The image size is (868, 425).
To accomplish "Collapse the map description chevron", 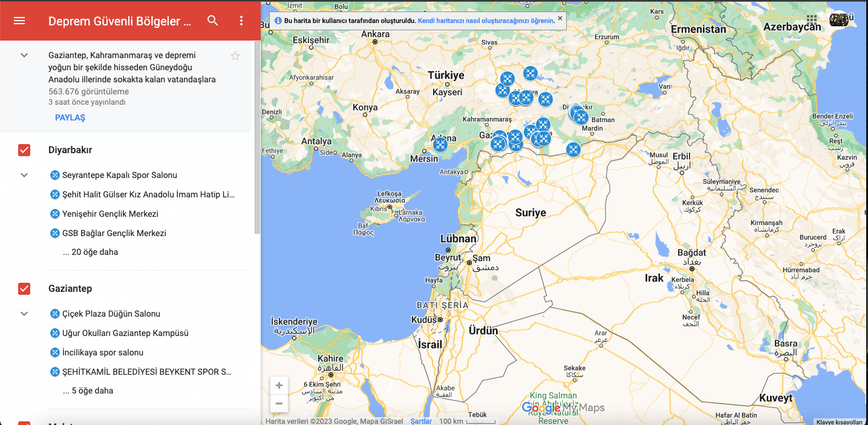I will pyautogui.click(x=24, y=55).
